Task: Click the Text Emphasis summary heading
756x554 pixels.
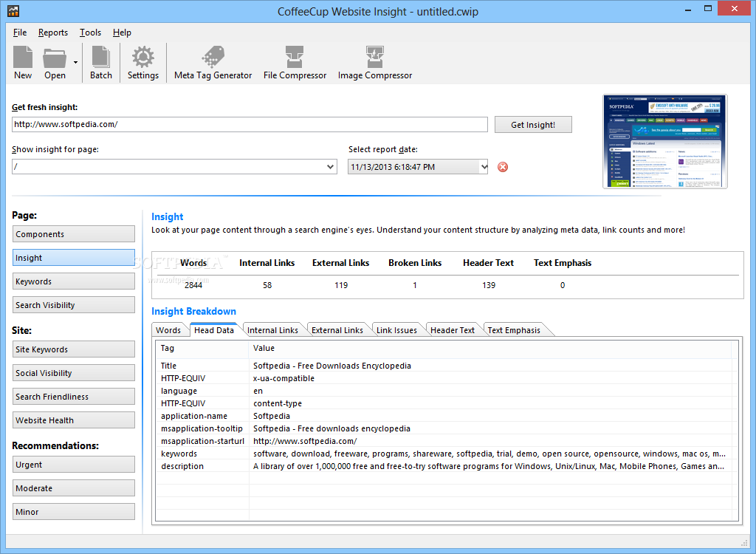Action: (x=562, y=263)
